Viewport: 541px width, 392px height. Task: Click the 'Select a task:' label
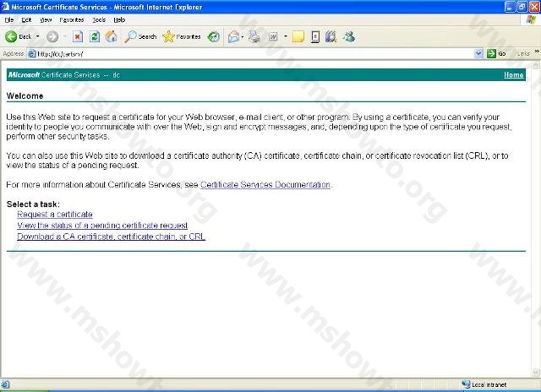click(33, 204)
